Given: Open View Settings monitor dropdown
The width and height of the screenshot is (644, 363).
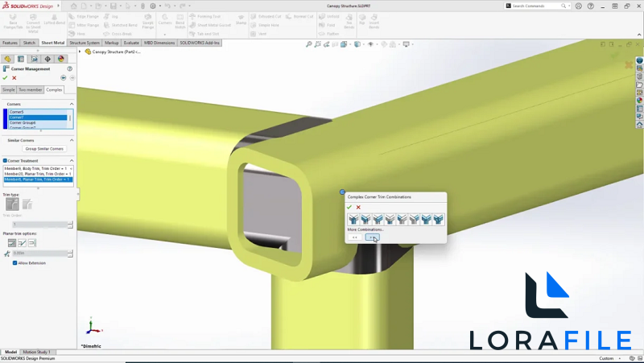Looking at the screenshot, I should coord(407,44).
